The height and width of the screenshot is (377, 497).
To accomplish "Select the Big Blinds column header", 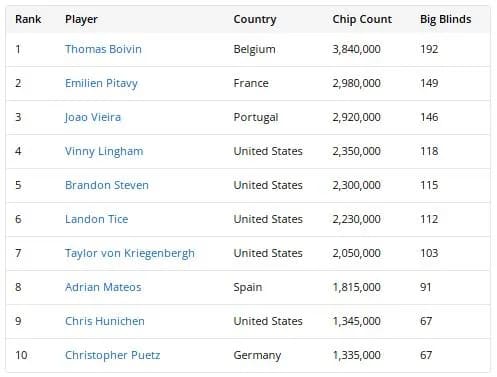I will coord(446,19).
